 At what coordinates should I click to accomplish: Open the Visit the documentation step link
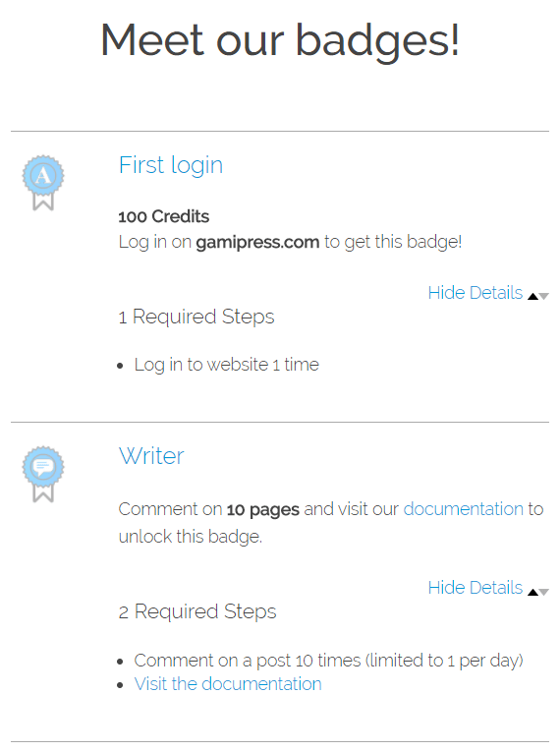(228, 684)
